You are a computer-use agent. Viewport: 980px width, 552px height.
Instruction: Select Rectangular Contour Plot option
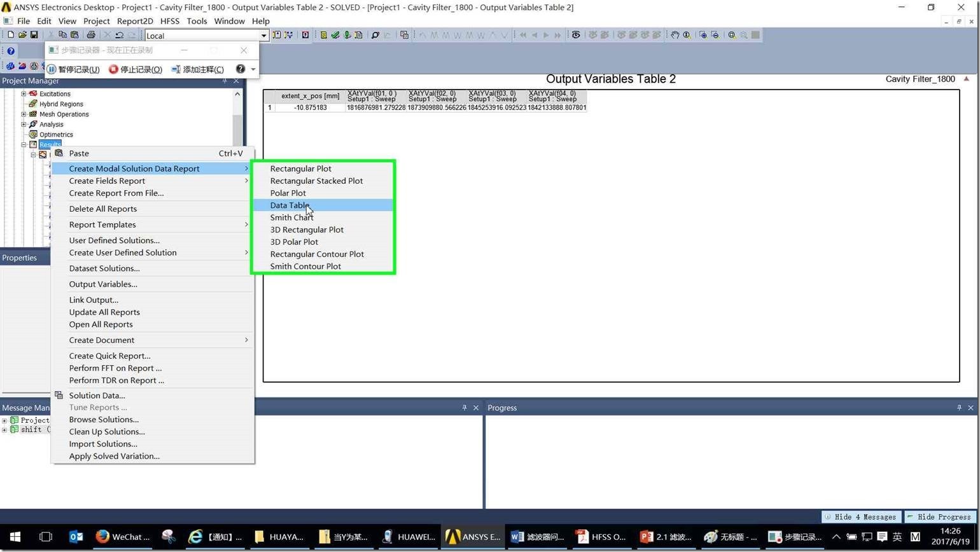click(317, 254)
